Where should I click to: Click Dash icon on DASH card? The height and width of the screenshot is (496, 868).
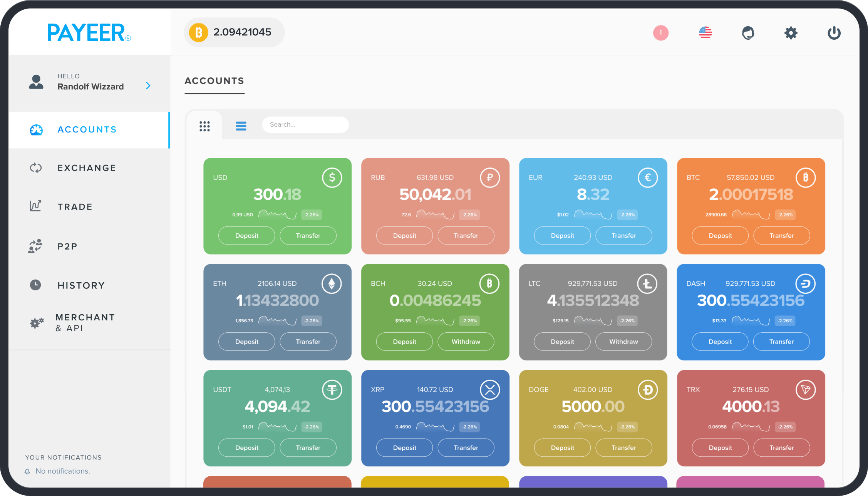click(805, 284)
